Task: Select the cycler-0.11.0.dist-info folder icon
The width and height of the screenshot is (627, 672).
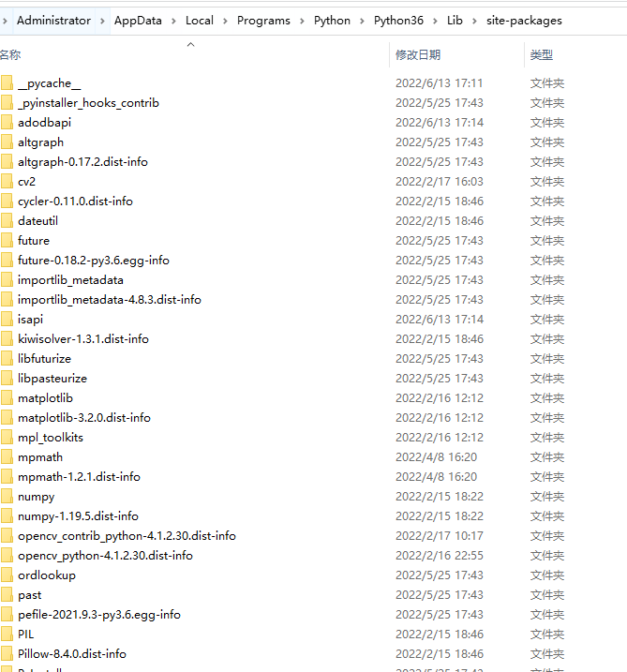Action: (x=7, y=202)
